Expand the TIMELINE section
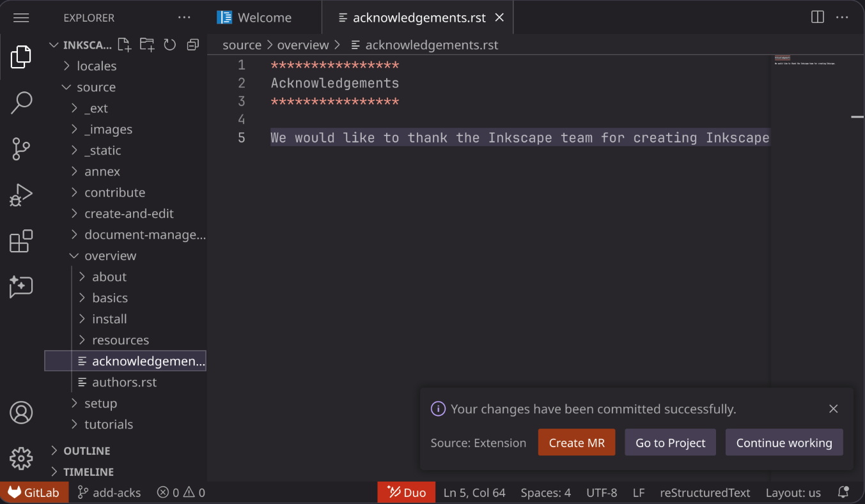865x504 pixels. [125, 471]
